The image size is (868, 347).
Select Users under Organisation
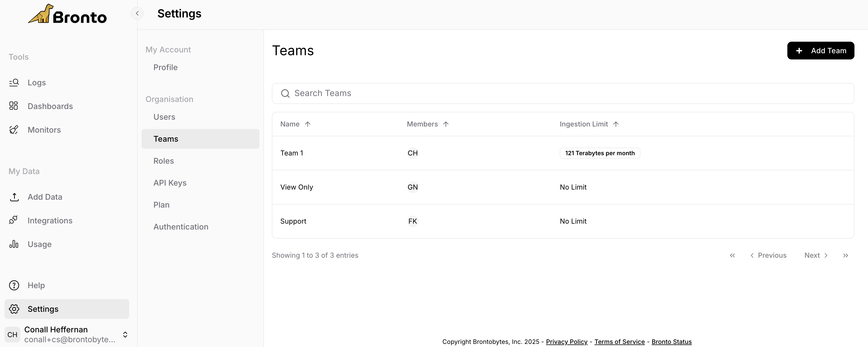[164, 117]
